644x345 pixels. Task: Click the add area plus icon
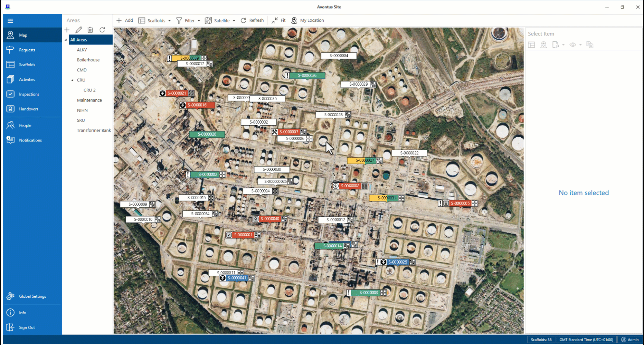[x=67, y=30]
